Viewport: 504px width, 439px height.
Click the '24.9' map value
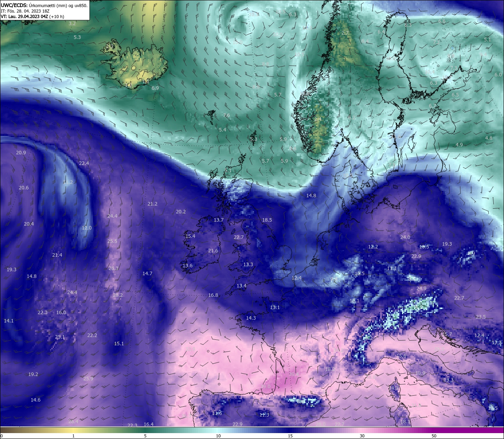tap(421, 289)
